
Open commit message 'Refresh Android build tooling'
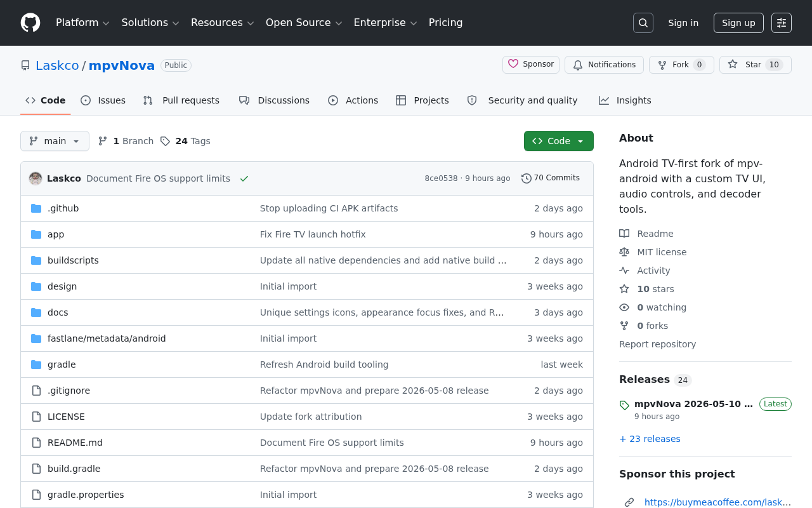coord(324,364)
